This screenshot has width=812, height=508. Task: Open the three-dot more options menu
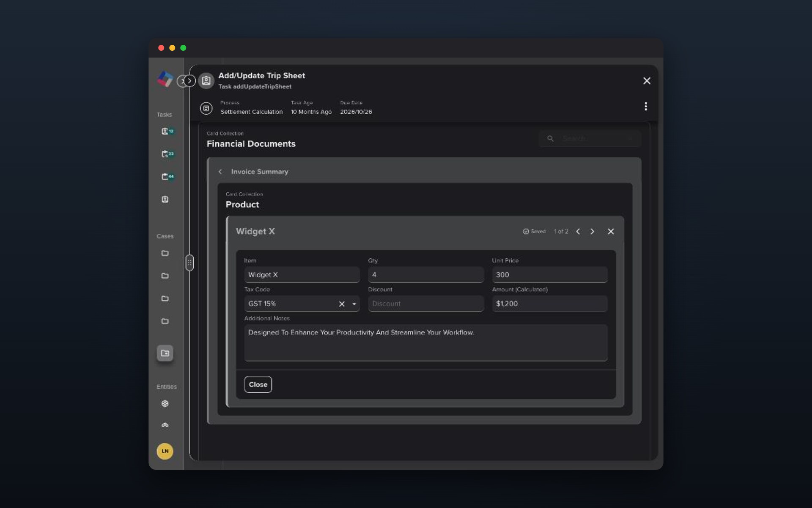[645, 106]
